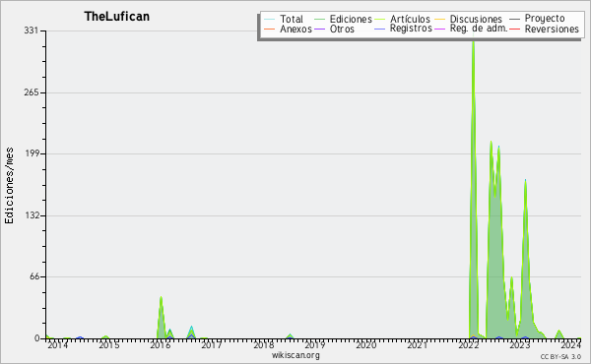Click the 2015 x-axis label
Viewport: 591px width, 364px height.
[109, 344]
